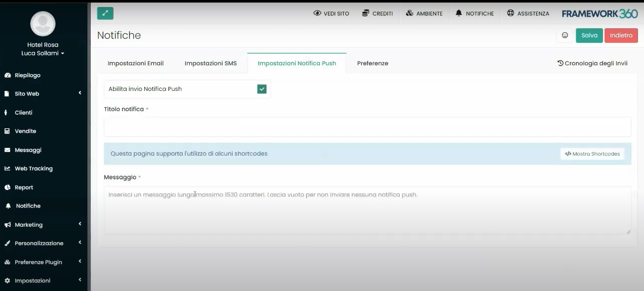Open the Preferenze tab

click(x=372, y=63)
